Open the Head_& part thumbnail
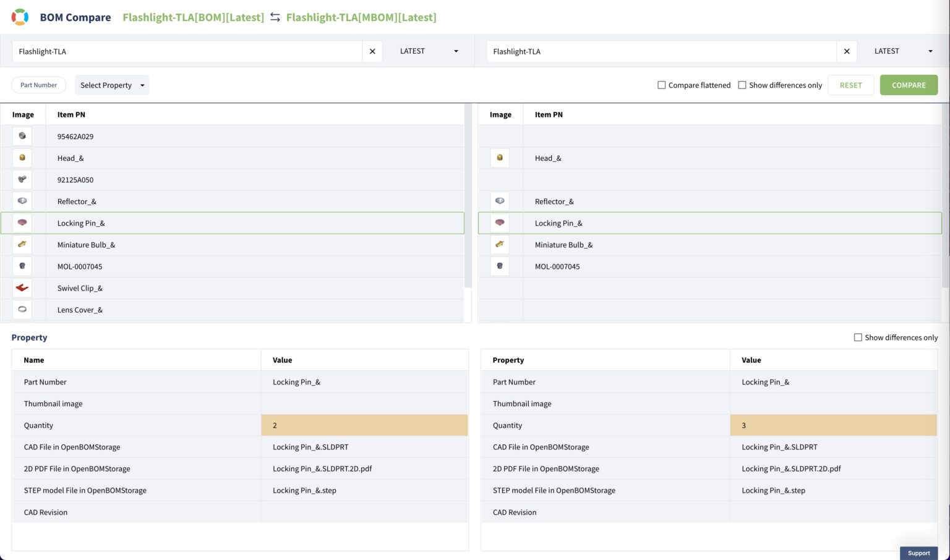Screen dimensions: 950x560 pyautogui.click(x=22, y=158)
